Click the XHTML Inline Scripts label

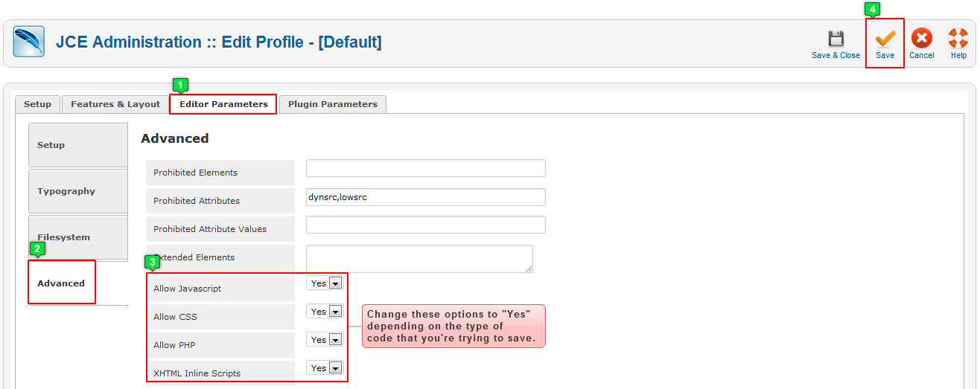[x=197, y=373]
